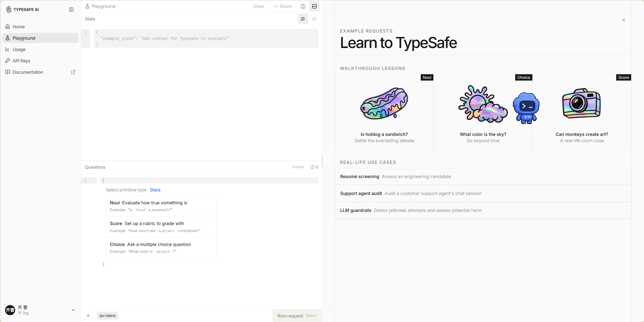Viewport: 644px width, 322px height.
Task: Show Questions error count indicator
Action: (x=314, y=167)
